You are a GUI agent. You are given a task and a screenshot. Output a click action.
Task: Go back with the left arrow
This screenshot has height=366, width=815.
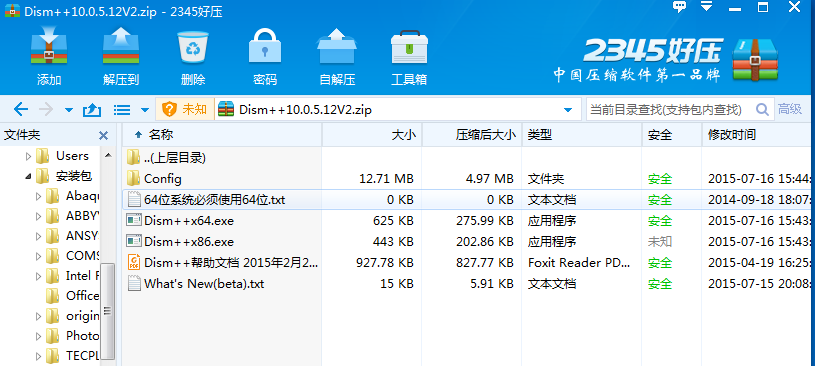tap(20, 109)
